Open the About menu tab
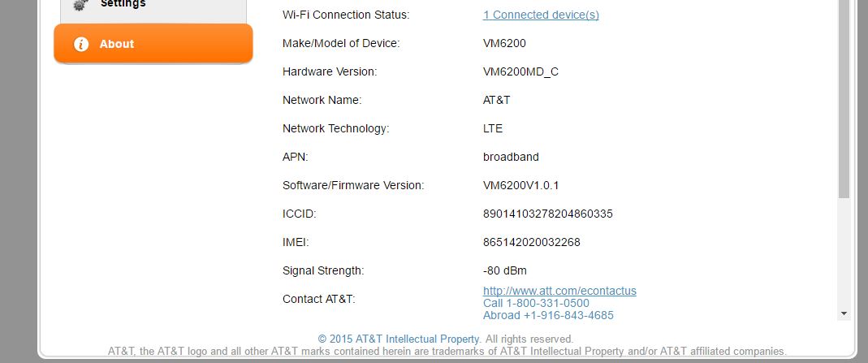The width and height of the screenshot is (868, 363). (153, 44)
